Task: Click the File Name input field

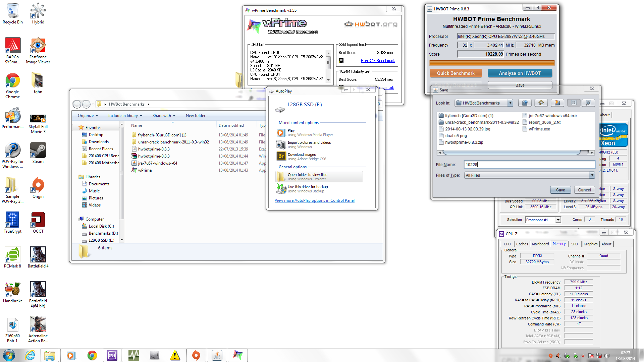Action: (x=529, y=165)
